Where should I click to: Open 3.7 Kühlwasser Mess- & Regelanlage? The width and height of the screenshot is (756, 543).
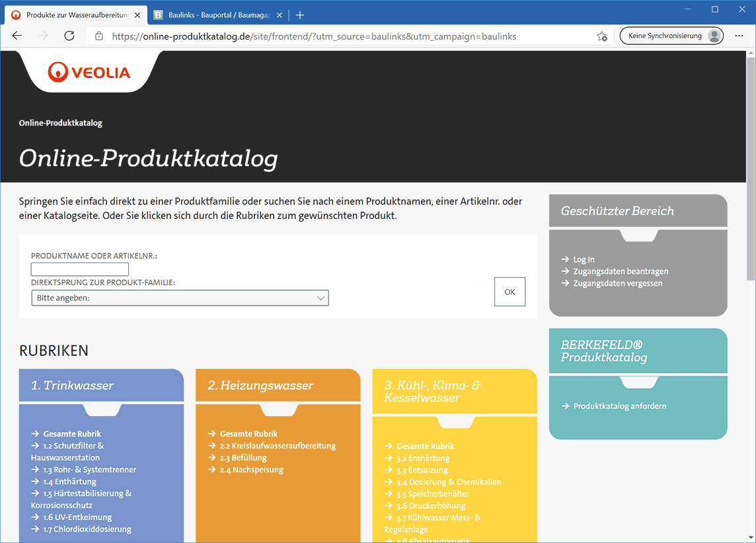432,524
